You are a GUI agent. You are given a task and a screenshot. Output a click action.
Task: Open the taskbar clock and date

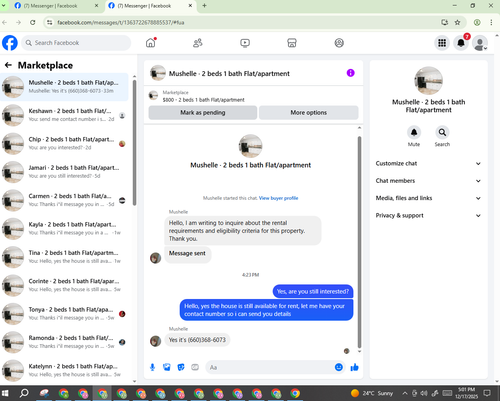pyautogui.click(x=466, y=393)
